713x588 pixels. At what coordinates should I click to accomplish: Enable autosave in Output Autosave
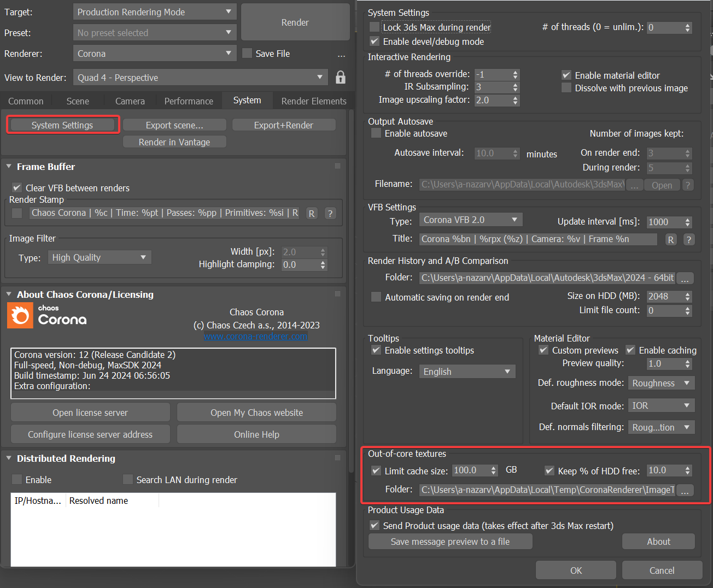(376, 133)
